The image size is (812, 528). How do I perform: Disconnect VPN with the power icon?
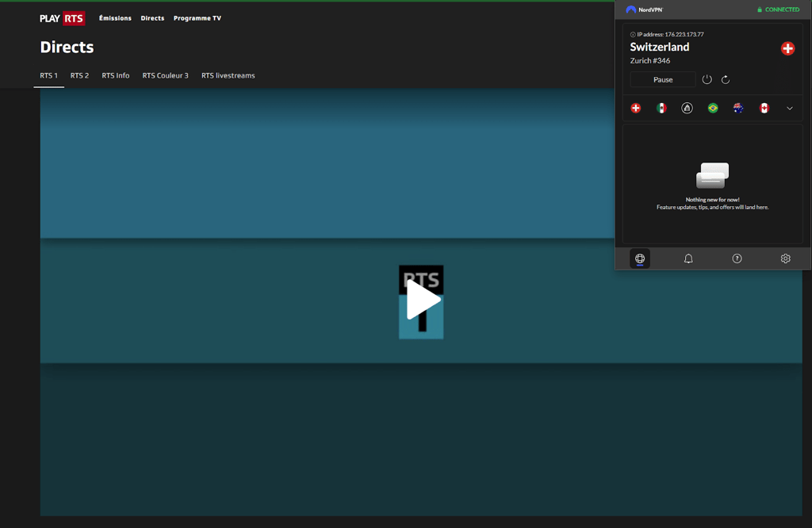(x=707, y=80)
